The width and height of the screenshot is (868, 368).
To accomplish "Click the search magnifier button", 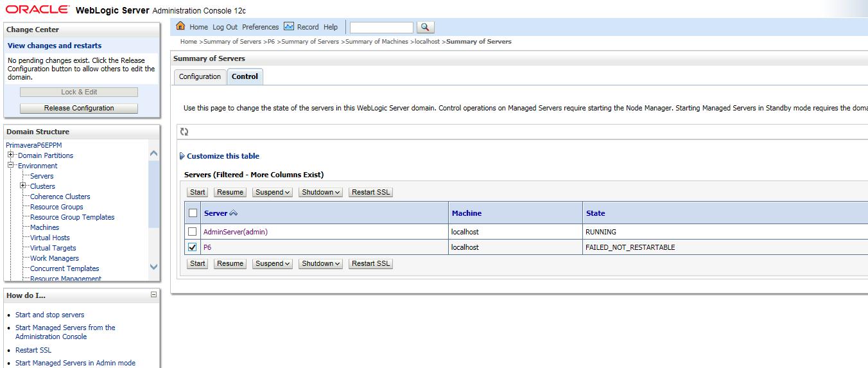I will (426, 27).
